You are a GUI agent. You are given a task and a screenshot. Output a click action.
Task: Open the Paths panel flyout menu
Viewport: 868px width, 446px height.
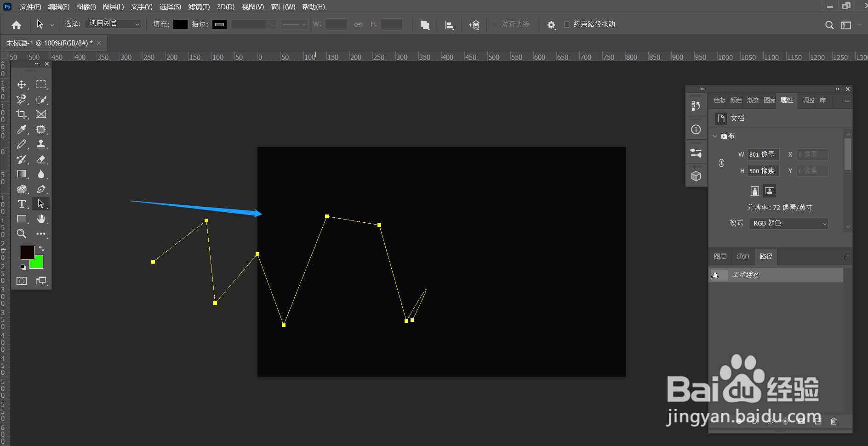847,256
